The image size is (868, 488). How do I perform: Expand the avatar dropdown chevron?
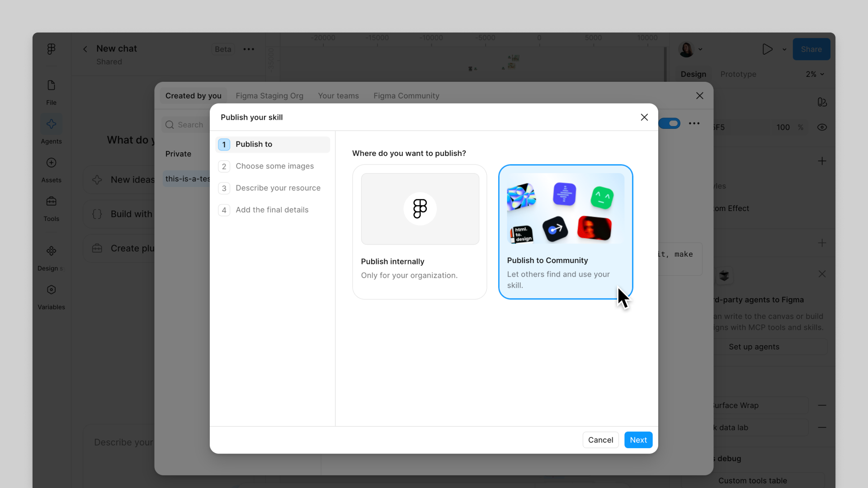[x=700, y=49]
